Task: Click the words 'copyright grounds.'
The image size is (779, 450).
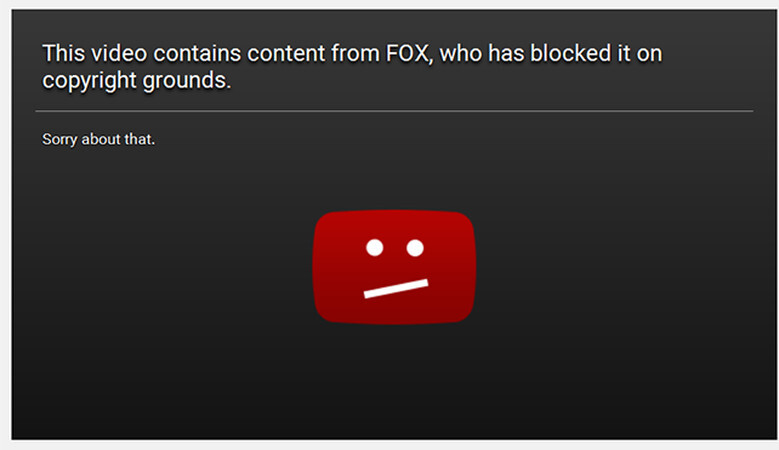Action: click(137, 81)
